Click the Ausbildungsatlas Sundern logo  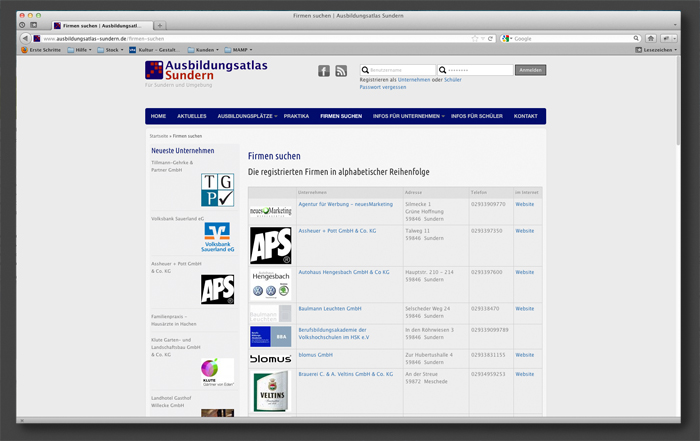(206, 71)
